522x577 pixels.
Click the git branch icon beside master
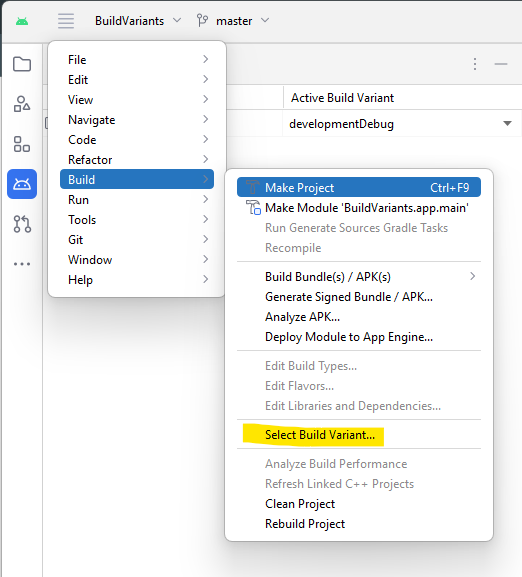[202, 21]
